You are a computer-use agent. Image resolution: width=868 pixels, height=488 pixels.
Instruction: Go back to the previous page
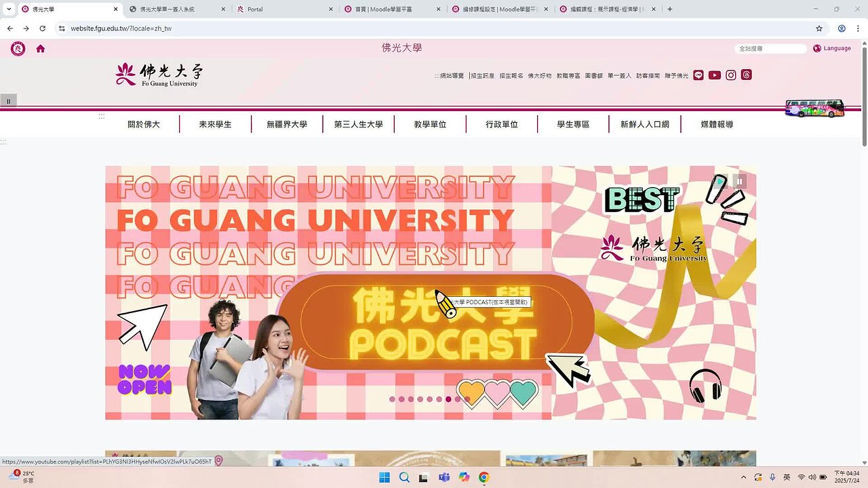pos(9,28)
